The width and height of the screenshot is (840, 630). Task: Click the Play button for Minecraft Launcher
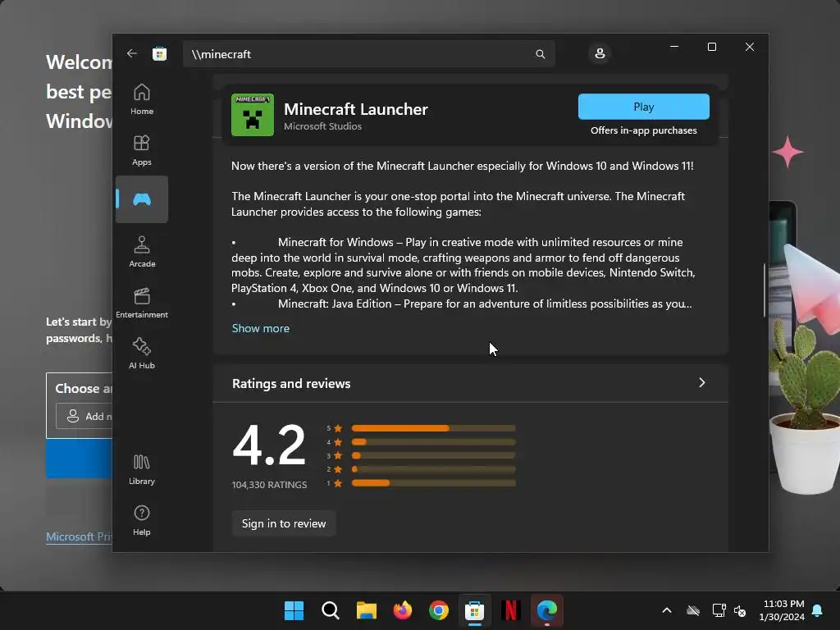coord(643,107)
